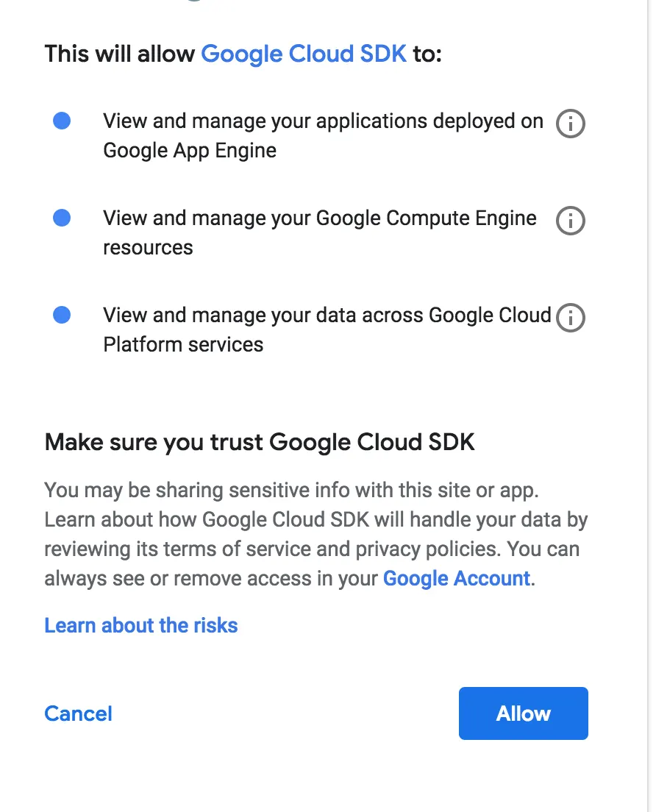The height and width of the screenshot is (812, 656).
Task: Click the blue dot next to Compute Engine scope
Action: pyautogui.click(x=62, y=218)
